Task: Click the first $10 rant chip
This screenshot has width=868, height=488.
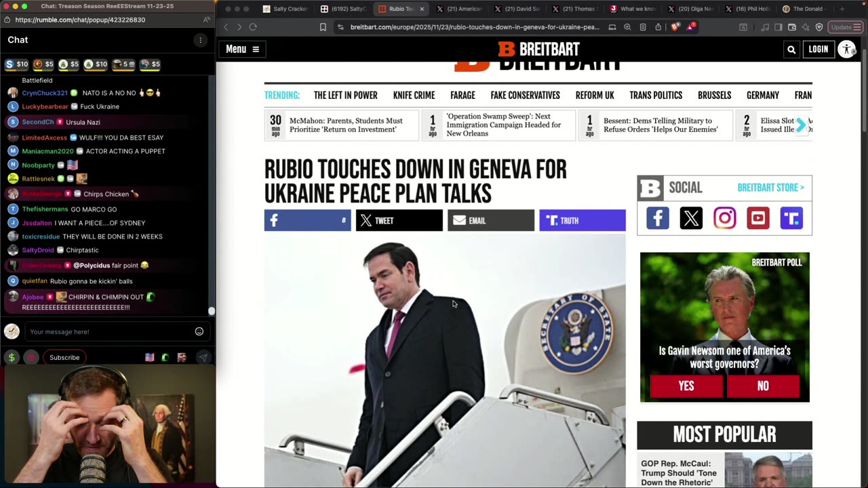Action: point(17,64)
